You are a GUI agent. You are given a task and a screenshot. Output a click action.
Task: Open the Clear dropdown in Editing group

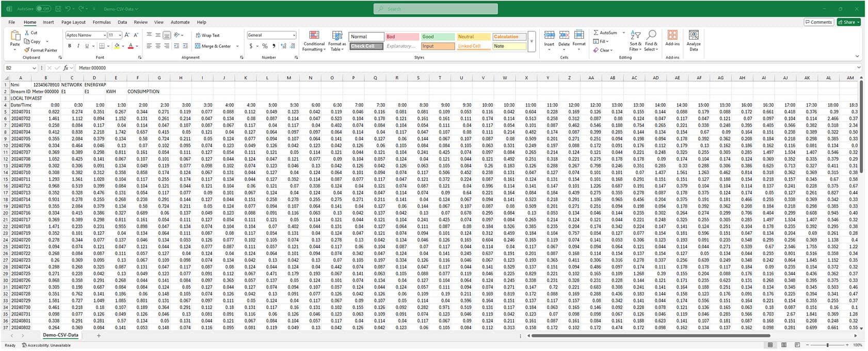click(x=603, y=50)
